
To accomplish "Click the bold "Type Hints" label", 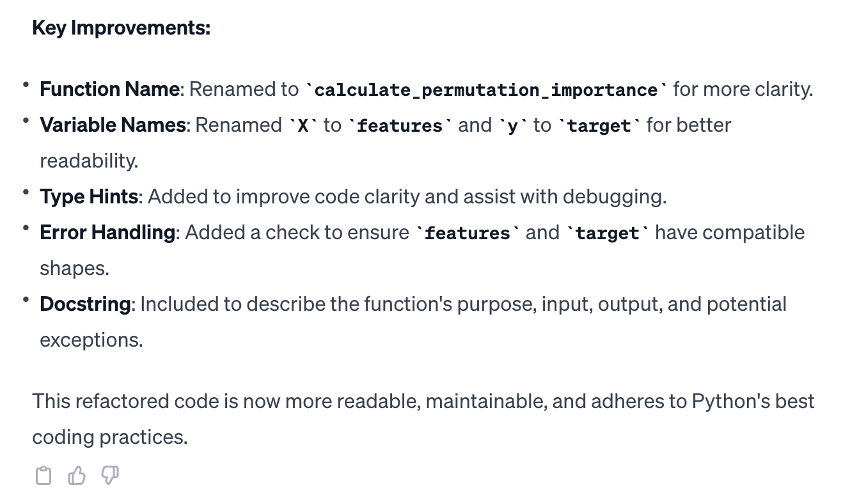I will tap(88, 196).
